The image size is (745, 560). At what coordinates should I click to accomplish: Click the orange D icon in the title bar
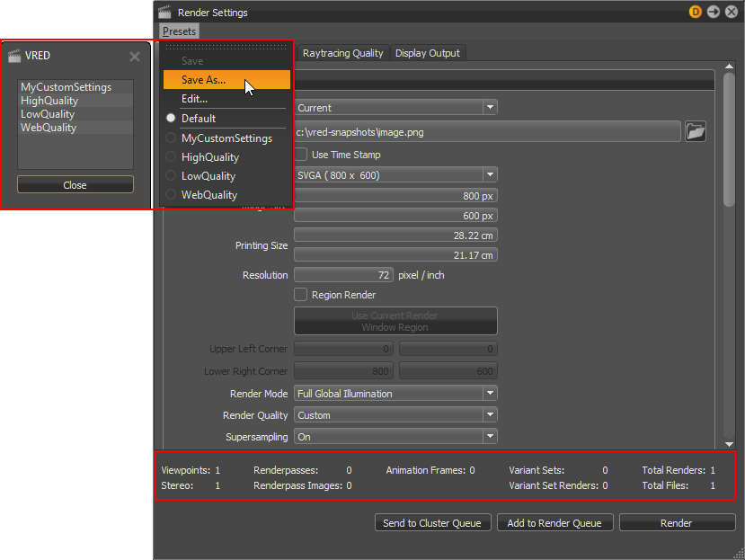click(x=694, y=12)
